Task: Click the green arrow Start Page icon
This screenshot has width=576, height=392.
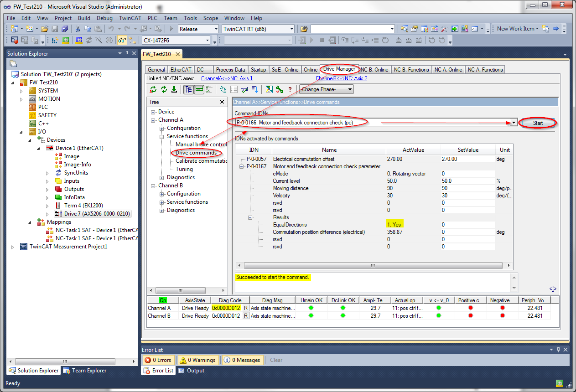Action: coord(455,29)
